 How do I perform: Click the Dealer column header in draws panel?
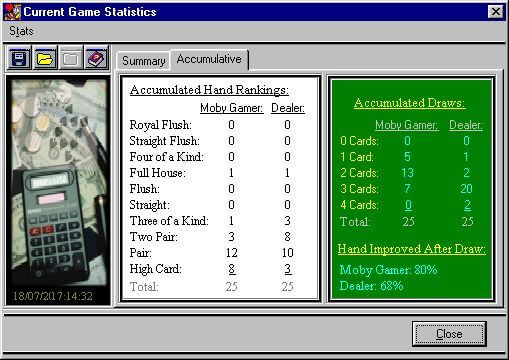[466, 125]
